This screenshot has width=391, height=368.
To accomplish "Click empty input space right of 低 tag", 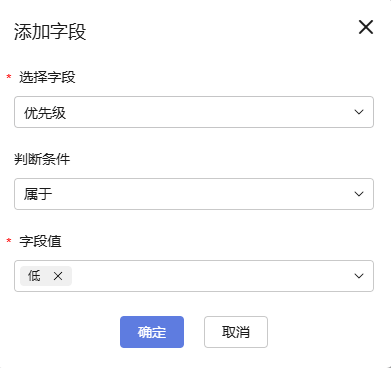I will tap(212, 276).
